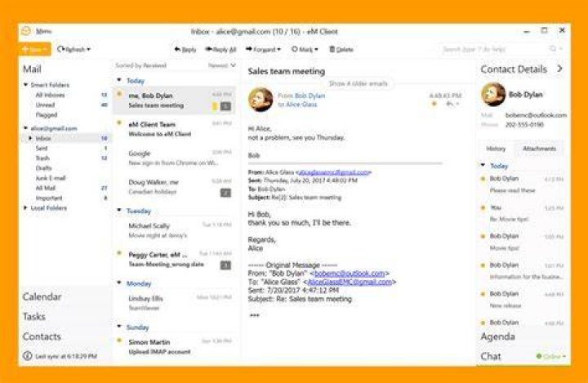The height and width of the screenshot is (383, 588).
Task: Click the New message button
Action: click(34, 49)
